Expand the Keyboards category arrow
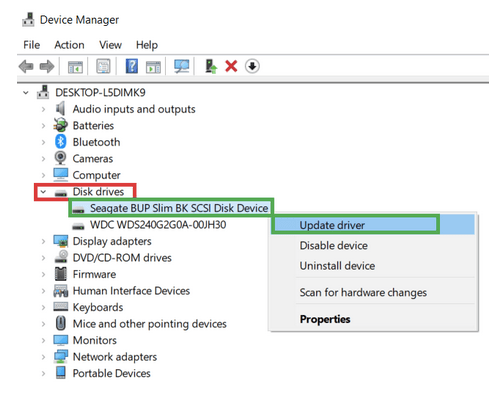 tap(43, 307)
